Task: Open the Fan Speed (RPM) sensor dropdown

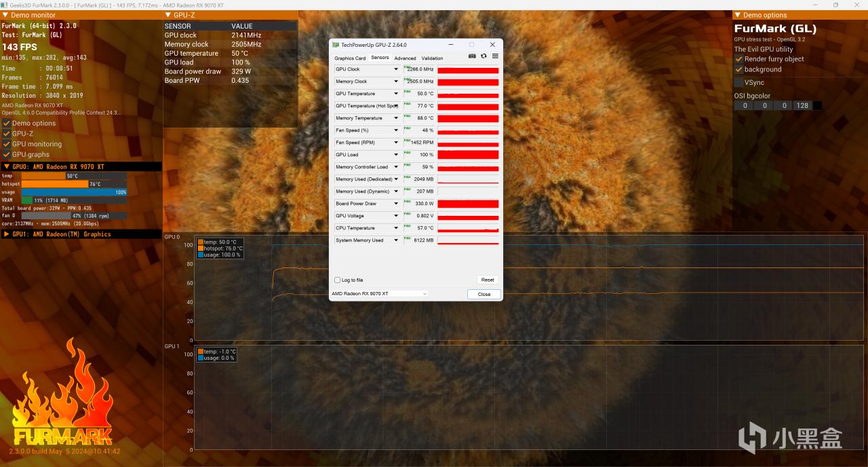Action: (396, 143)
